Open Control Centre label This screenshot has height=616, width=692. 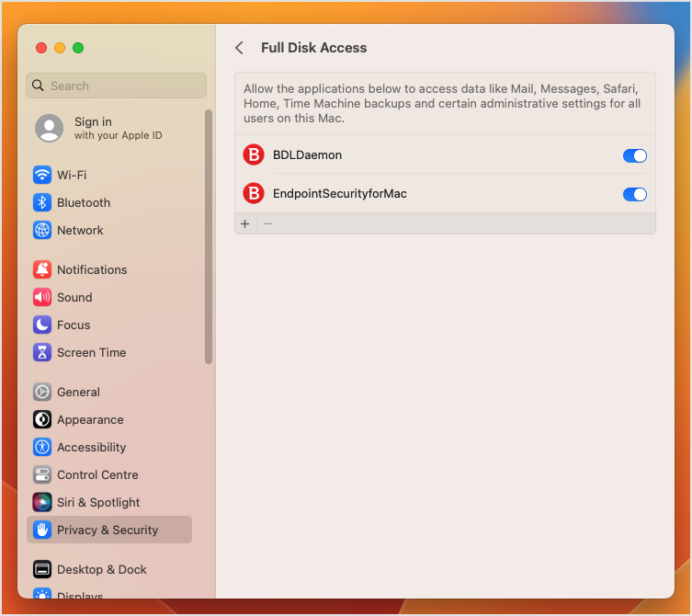coord(97,475)
